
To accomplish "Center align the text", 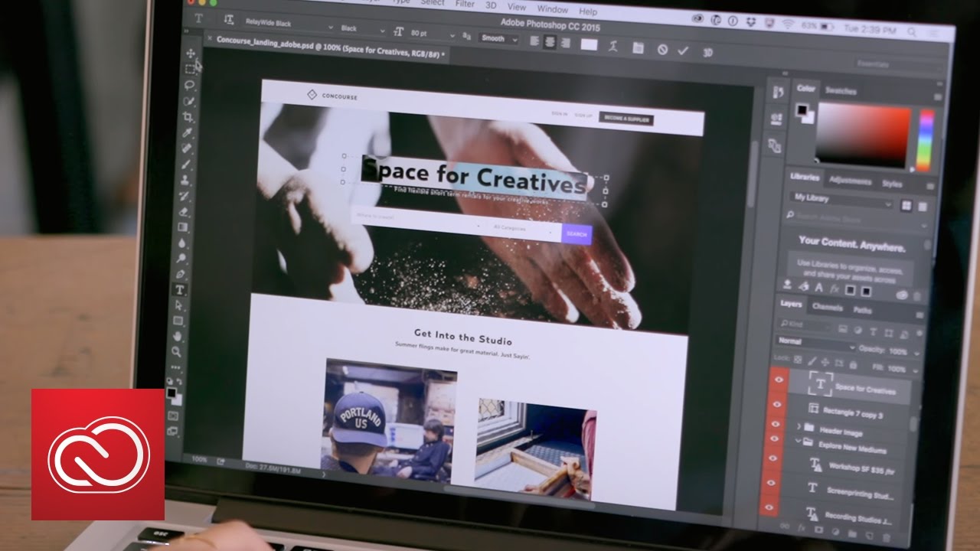I will tap(550, 43).
